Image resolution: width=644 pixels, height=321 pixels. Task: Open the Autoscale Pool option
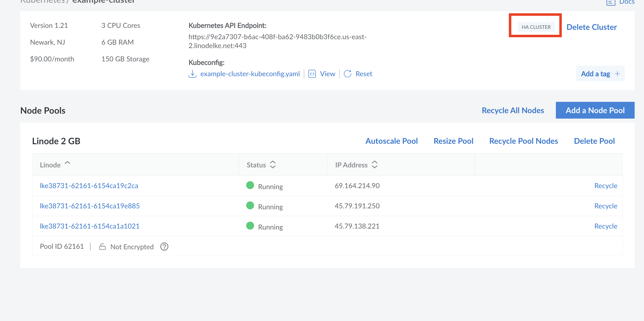pyautogui.click(x=391, y=141)
